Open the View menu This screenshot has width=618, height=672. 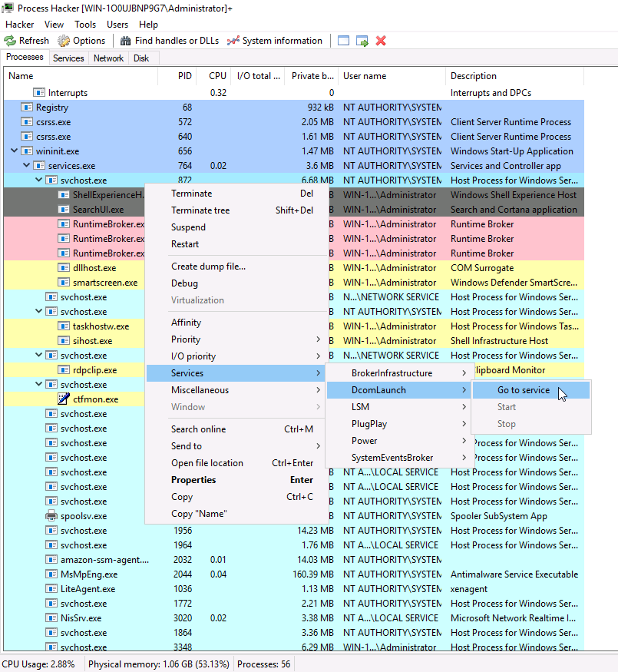click(54, 25)
